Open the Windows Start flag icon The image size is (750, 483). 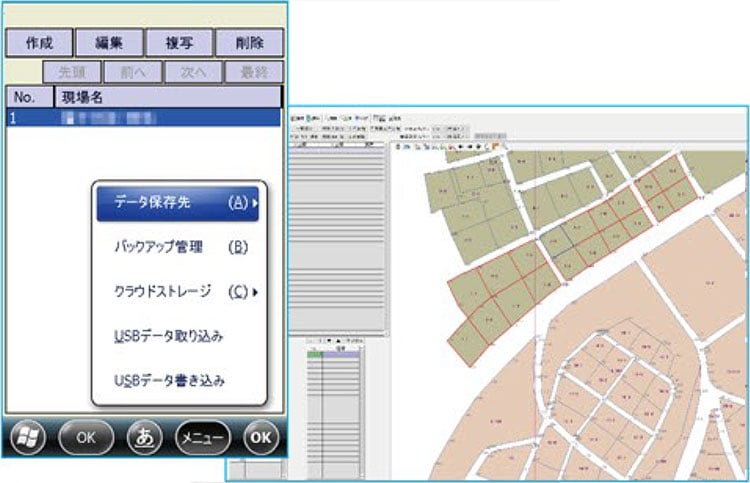click(x=29, y=437)
